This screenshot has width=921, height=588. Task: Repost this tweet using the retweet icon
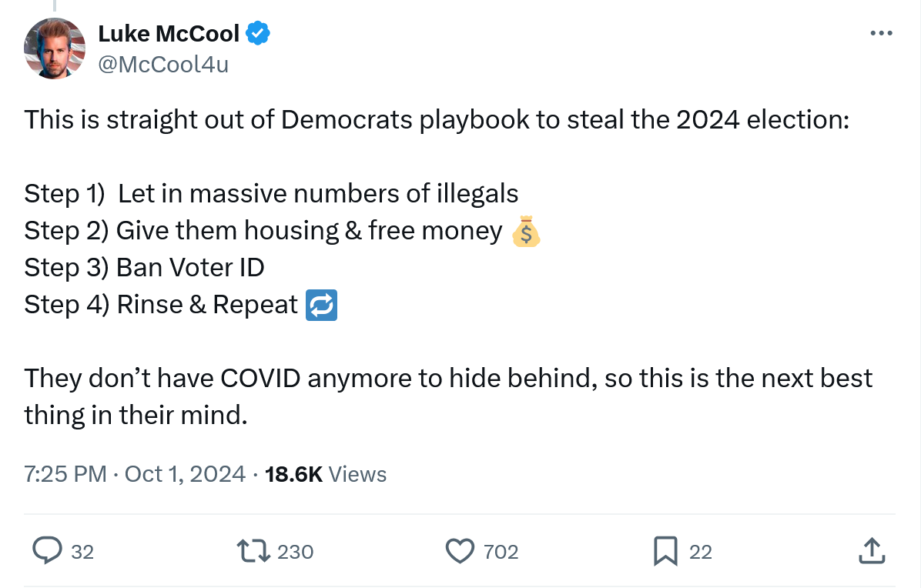(x=253, y=551)
